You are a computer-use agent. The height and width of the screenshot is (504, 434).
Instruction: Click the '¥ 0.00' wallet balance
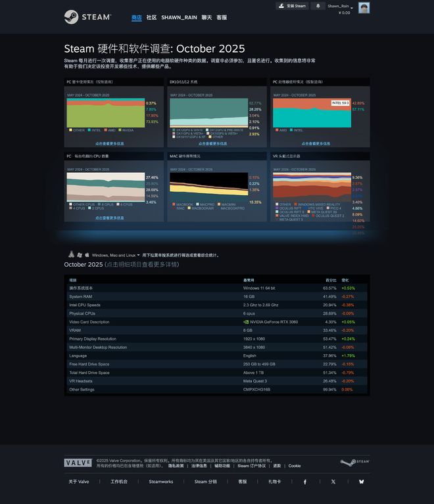tap(344, 13)
